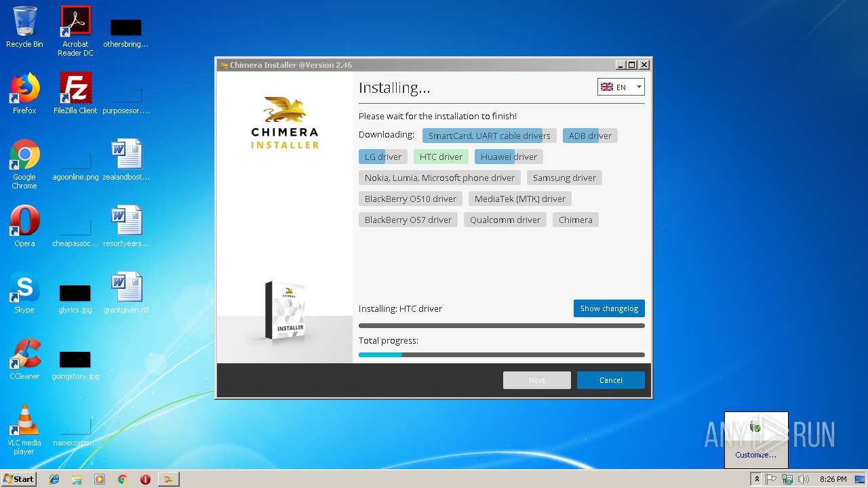Open Opera from the taskbar
This screenshot has height=488, width=868.
pos(145,479)
